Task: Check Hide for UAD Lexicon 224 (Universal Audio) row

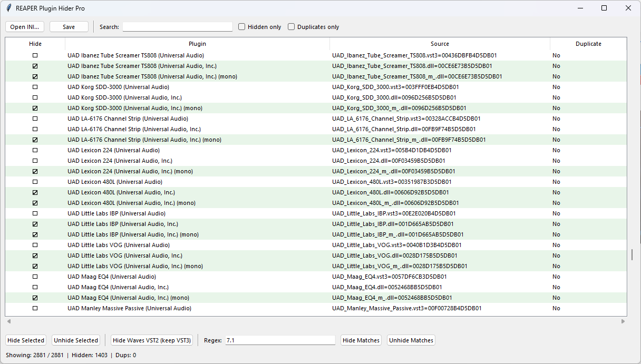Action: click(35, 150)
